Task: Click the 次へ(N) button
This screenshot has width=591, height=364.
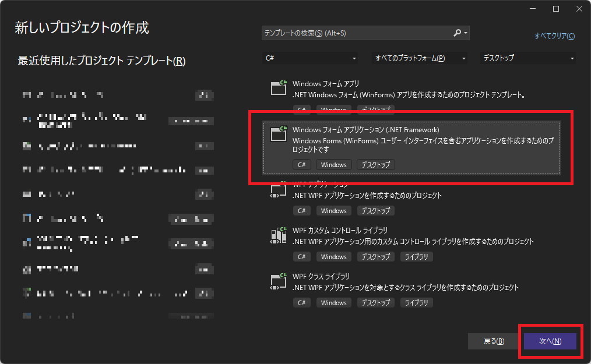Action: pyautogui.click(x=550, y=341)
